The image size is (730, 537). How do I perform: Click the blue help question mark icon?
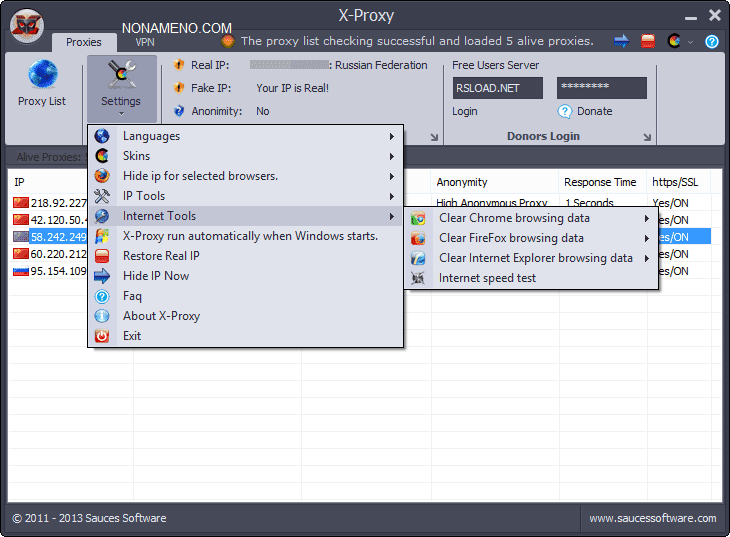pos(712,41)
